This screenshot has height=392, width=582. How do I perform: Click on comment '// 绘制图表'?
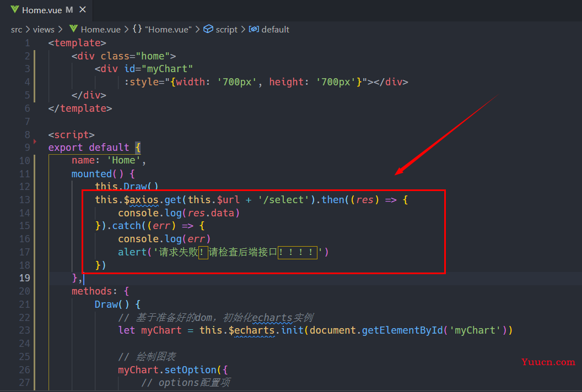147,357
